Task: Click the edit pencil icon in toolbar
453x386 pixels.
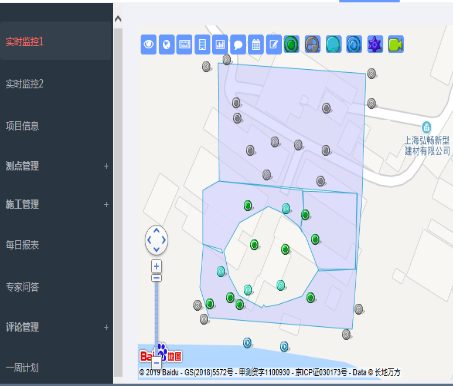Action: [274, 44]
